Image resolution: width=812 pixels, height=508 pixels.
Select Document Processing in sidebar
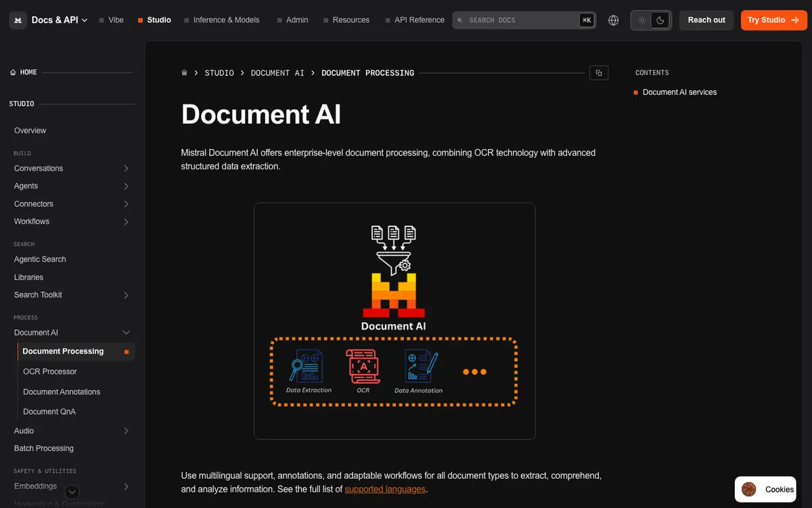pos(76,352)
